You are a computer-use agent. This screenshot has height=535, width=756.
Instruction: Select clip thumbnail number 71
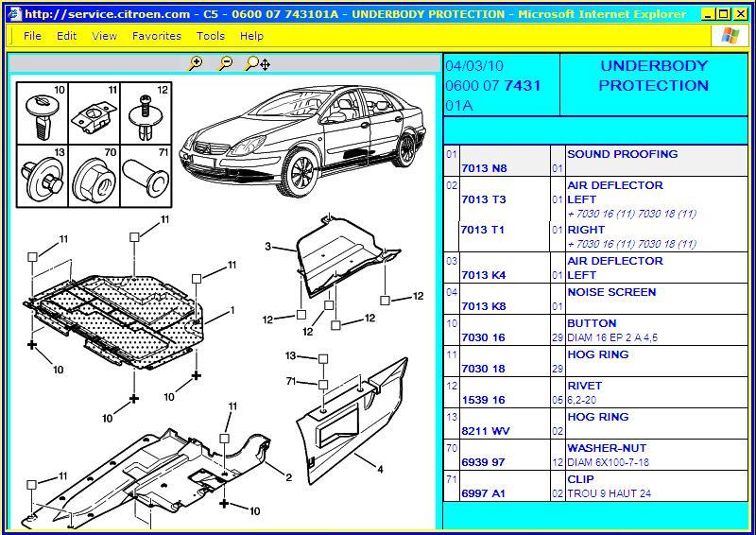click(x=146, y=176)
